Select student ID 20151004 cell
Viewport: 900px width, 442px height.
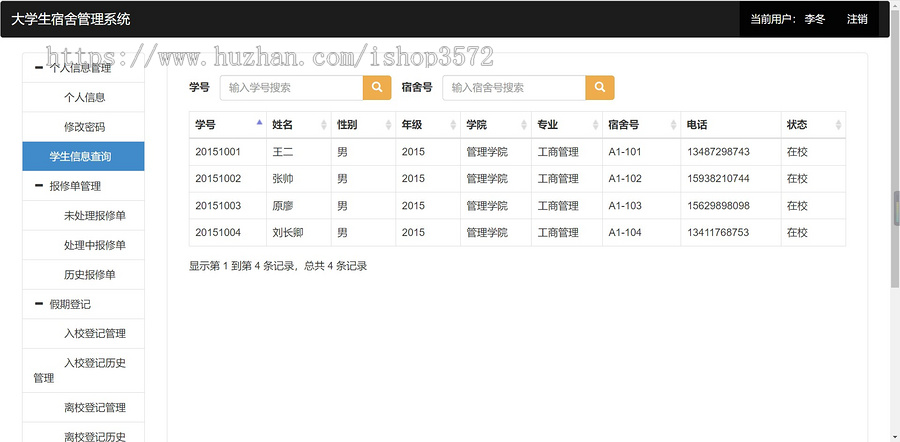228,232
